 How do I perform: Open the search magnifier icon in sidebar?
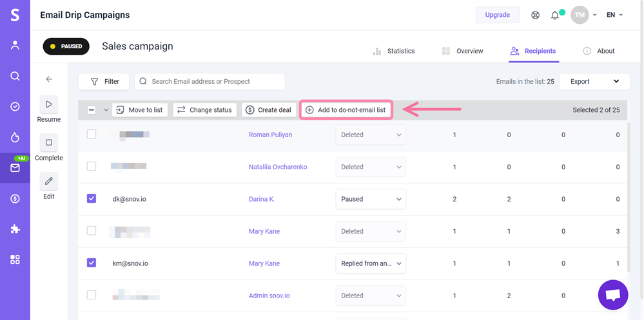coord(15,76)
